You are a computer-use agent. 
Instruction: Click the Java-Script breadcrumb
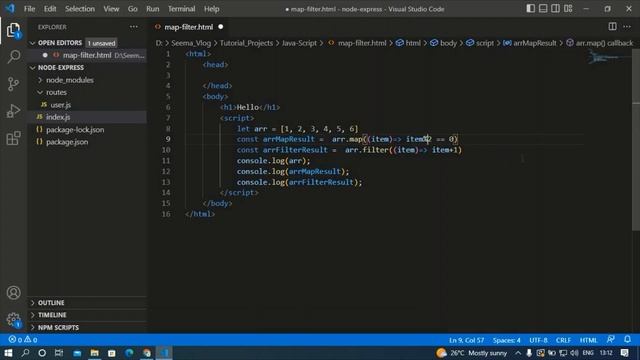tap(299, 43)
